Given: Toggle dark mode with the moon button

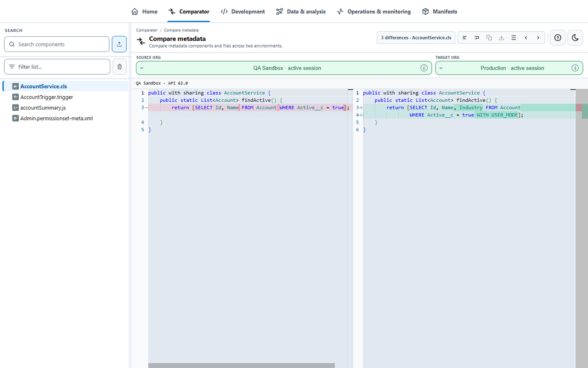Looking at the screenshot, I should [x=576, y=38].
